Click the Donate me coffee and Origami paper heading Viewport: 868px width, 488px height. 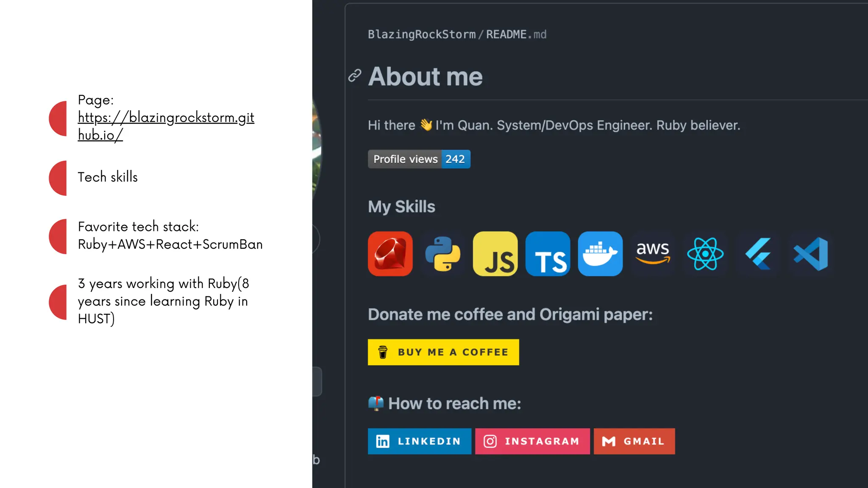[510, 314]
